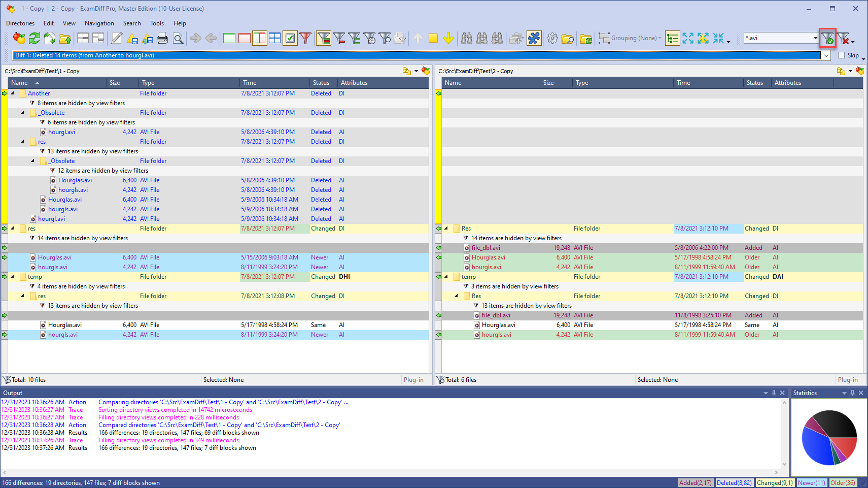
Task: Click the Find Previous binoculars icon
Action: (497, 38)
